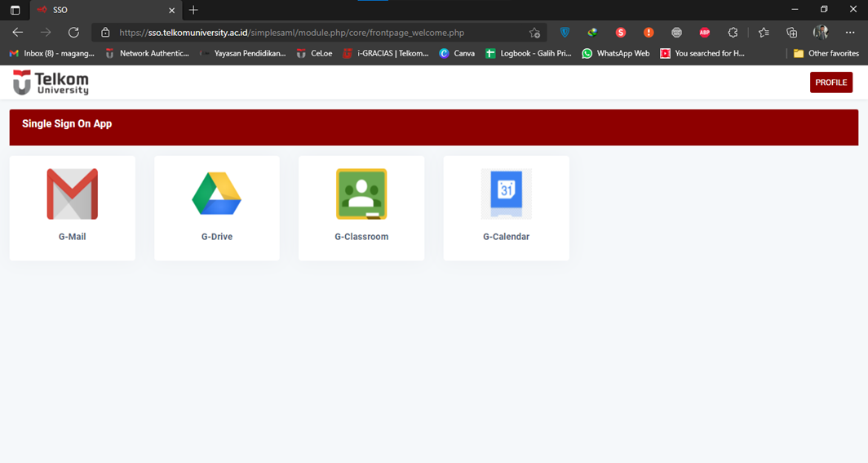Click the PROFILE button
Image resolution: width=868 pixels, height=463 pixels.
click(x=831, y=82)
